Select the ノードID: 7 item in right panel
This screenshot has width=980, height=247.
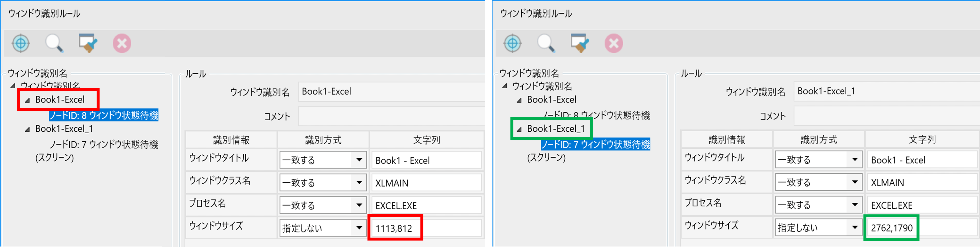[x=596, y=145]
